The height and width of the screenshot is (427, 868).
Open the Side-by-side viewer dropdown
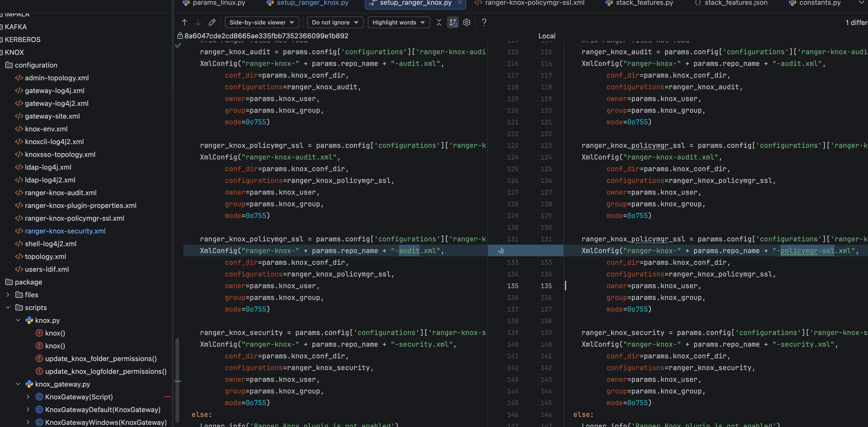(262, 22)
